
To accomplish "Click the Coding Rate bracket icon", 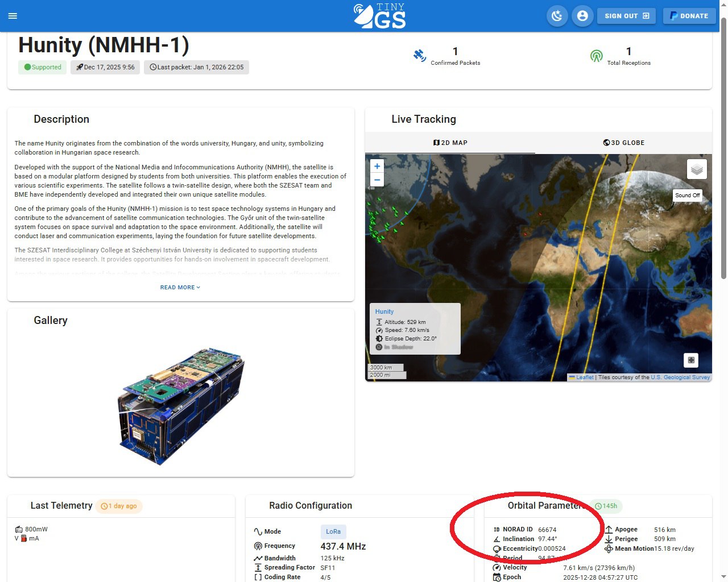I will [x=258, y=577].
